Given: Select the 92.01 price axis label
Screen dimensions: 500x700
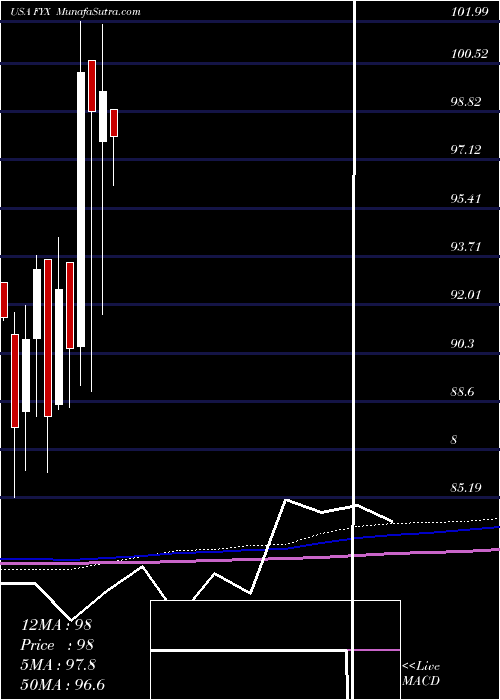Looking at the screenshot, I should pyautogui.click(x=466, y=295).
